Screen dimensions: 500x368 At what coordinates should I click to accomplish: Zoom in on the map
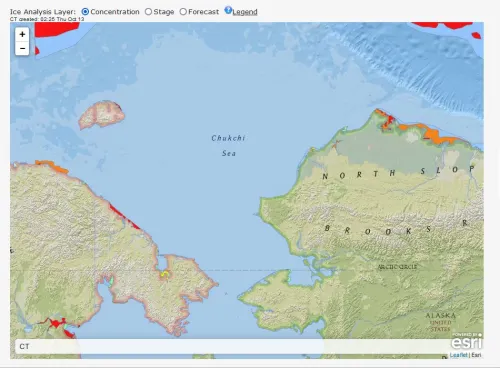pos(22,34)
